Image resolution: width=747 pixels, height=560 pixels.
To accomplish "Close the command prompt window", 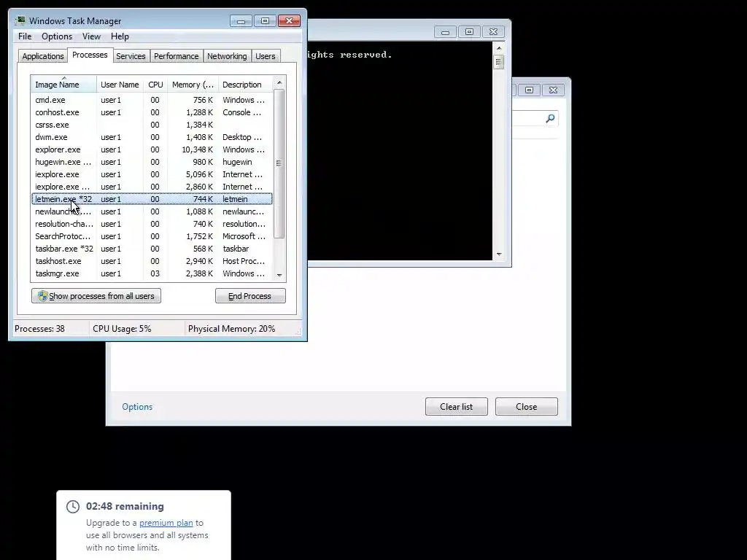I will (x=494, y=32).
